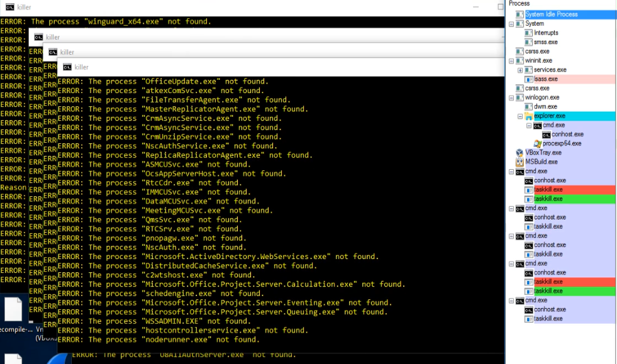Click the hostcontrollerservice.exe error line
Screen dimensions: 617x364
[x=183, y=331]
